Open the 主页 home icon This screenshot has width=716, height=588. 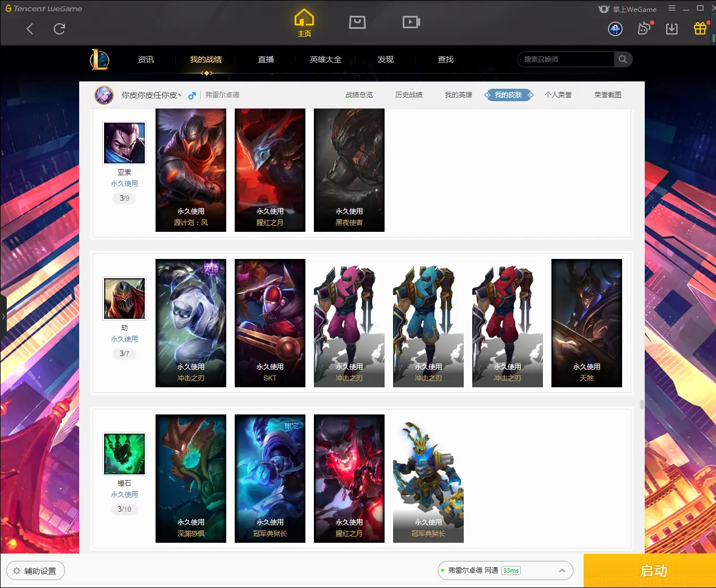click(304, 23)
